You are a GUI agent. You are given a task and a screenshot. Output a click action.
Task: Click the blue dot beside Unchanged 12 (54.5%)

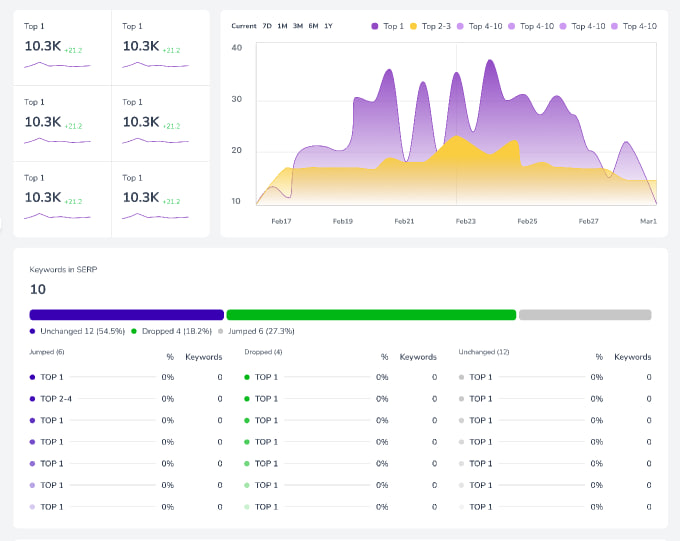coord(33,331)
